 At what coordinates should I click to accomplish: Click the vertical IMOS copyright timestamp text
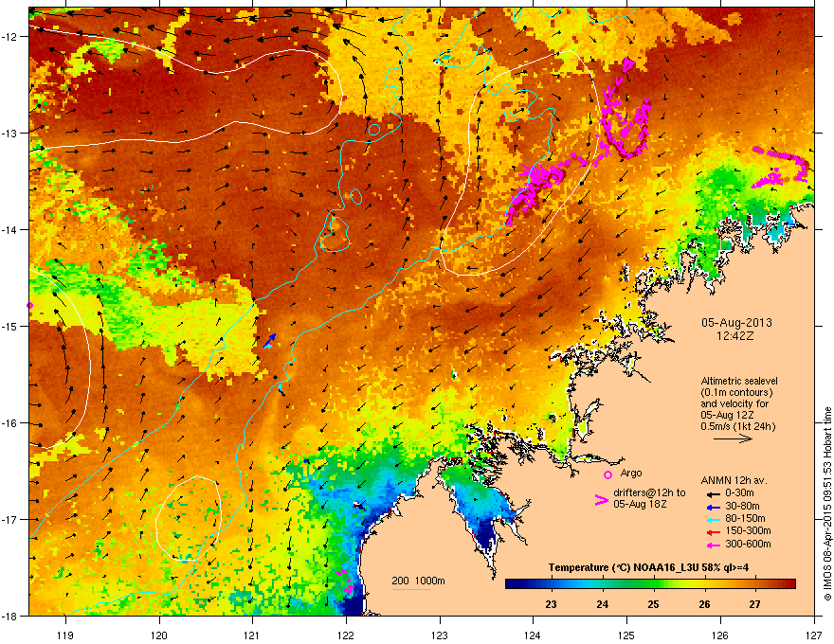pos(827,504)
